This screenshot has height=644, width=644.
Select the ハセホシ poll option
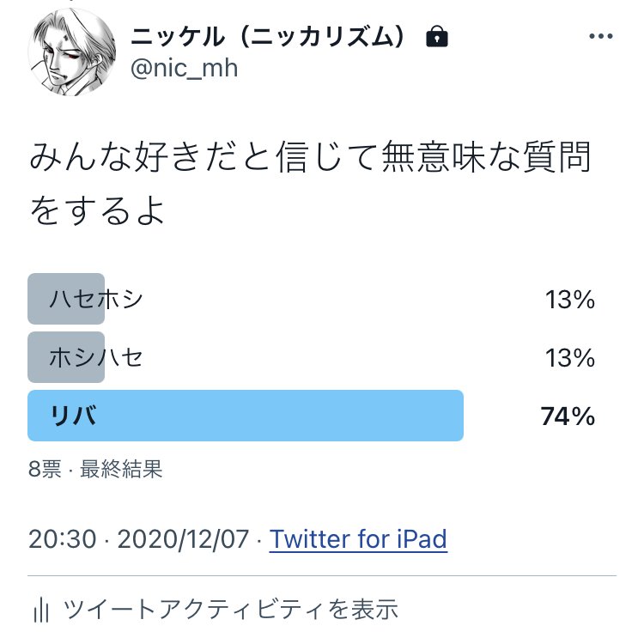click(x=96, y=299)
